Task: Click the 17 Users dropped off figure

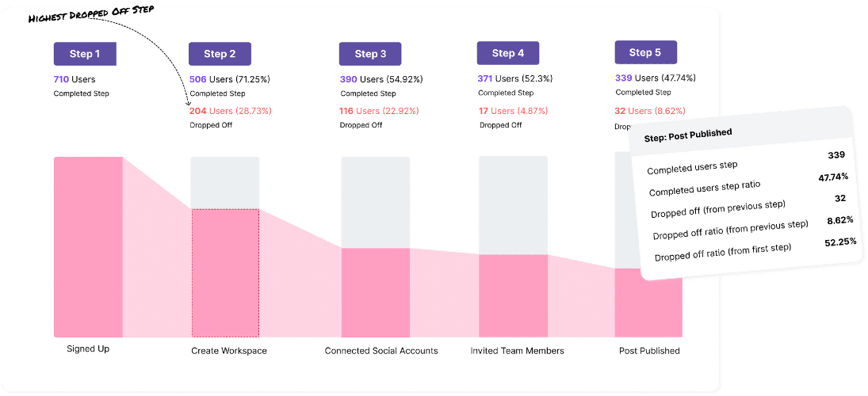Action: [x=513, y=111]
